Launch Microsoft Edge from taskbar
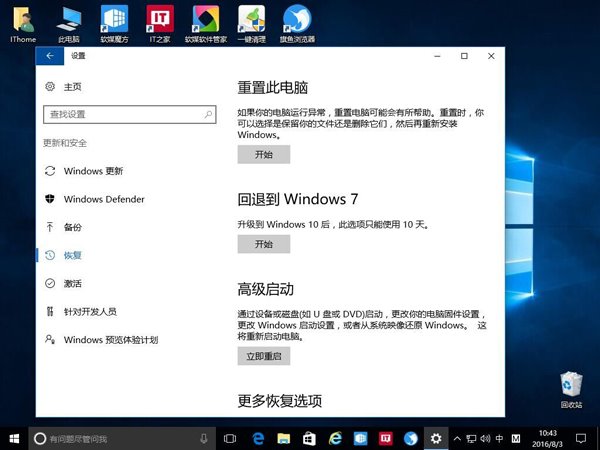 (x=258, y=439)
